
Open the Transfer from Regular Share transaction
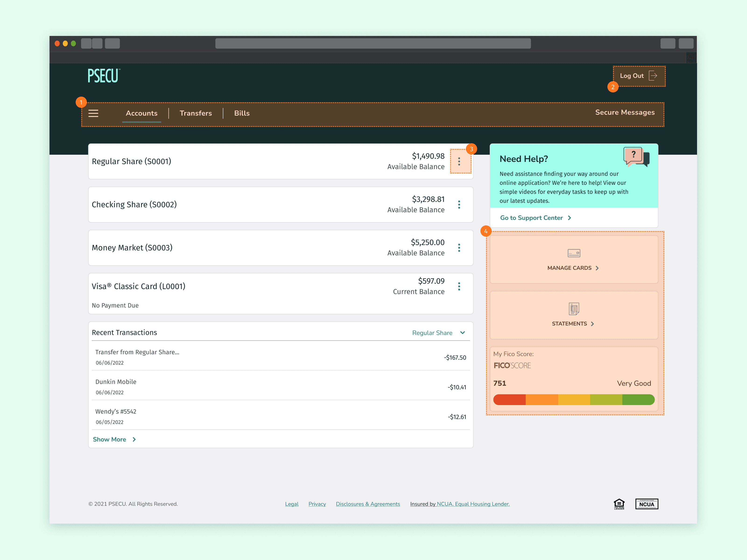pyautogui.click(x=281, y=357)
